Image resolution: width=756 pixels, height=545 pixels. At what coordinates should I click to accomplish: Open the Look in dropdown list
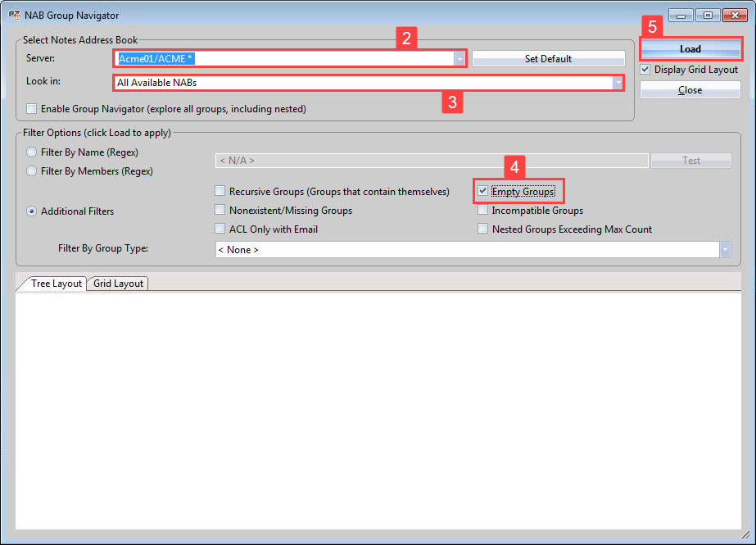617,82
